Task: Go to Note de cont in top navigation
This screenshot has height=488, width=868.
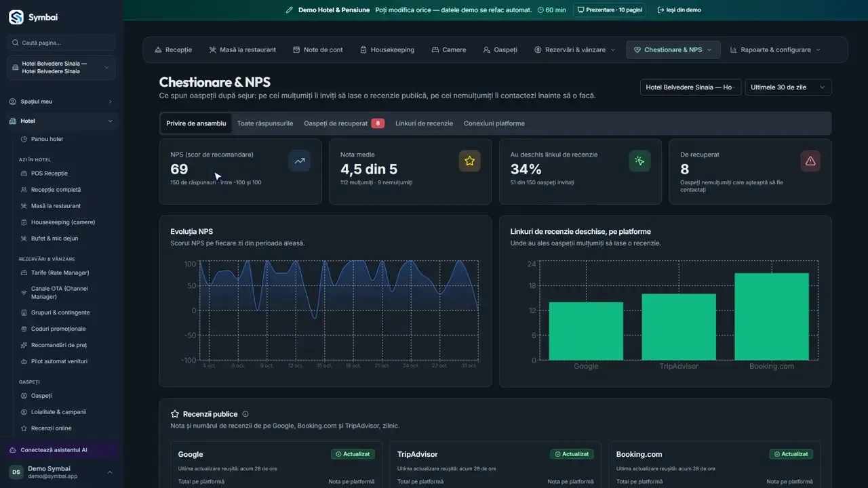Action: pyautogui.click(x=318, y=49)
